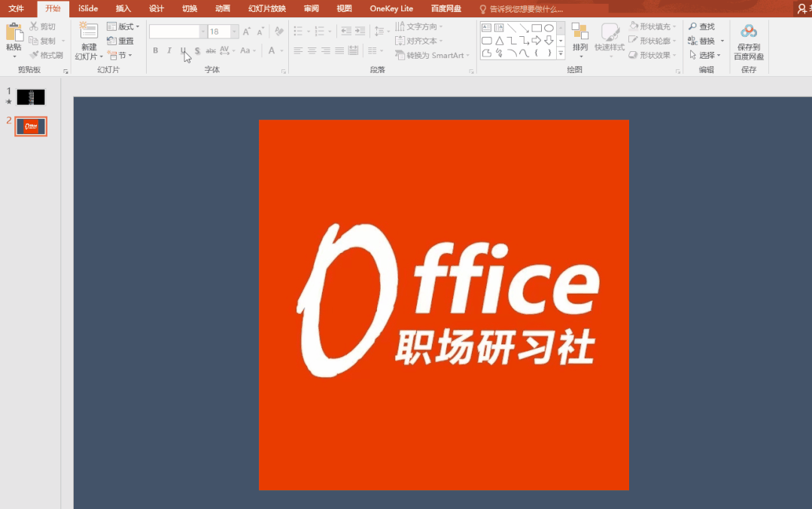Click the Cut (剪切) scissors icon
This screenshot has height=509, width=812.
tap(34, 26)
